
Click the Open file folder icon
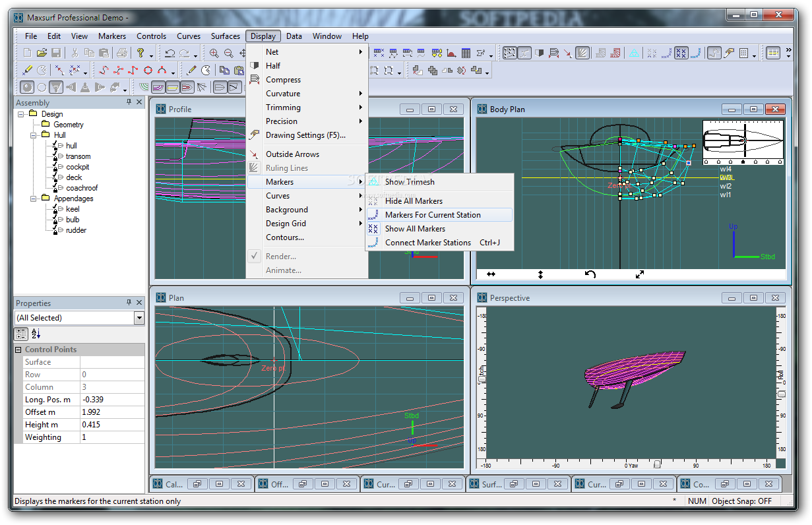click(42, 53)
